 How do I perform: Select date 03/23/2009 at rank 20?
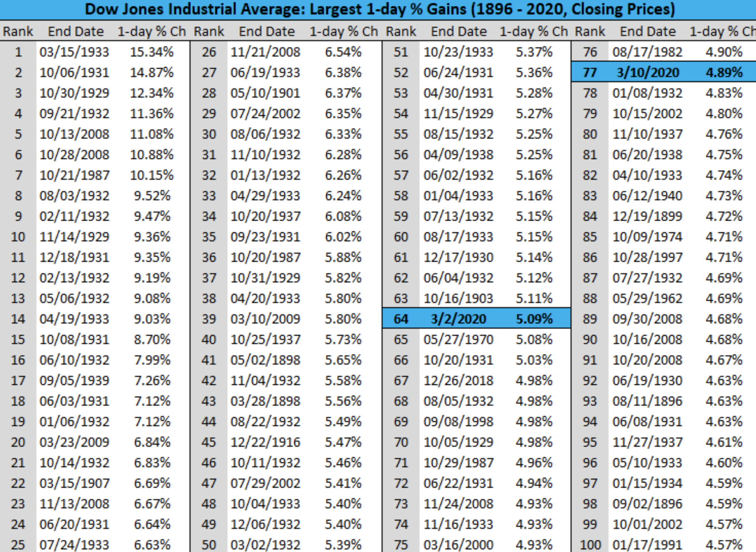pos(74,442)
